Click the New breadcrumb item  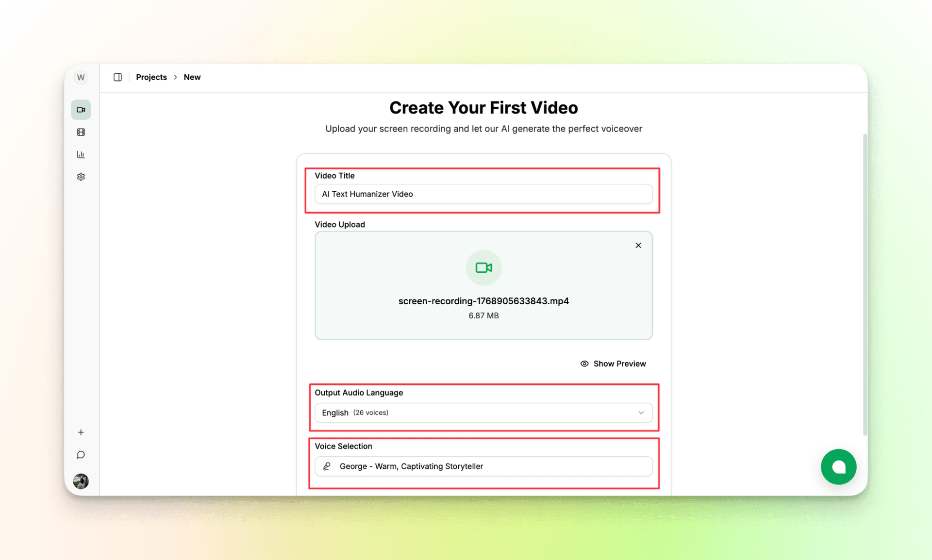tap(192, 77)
